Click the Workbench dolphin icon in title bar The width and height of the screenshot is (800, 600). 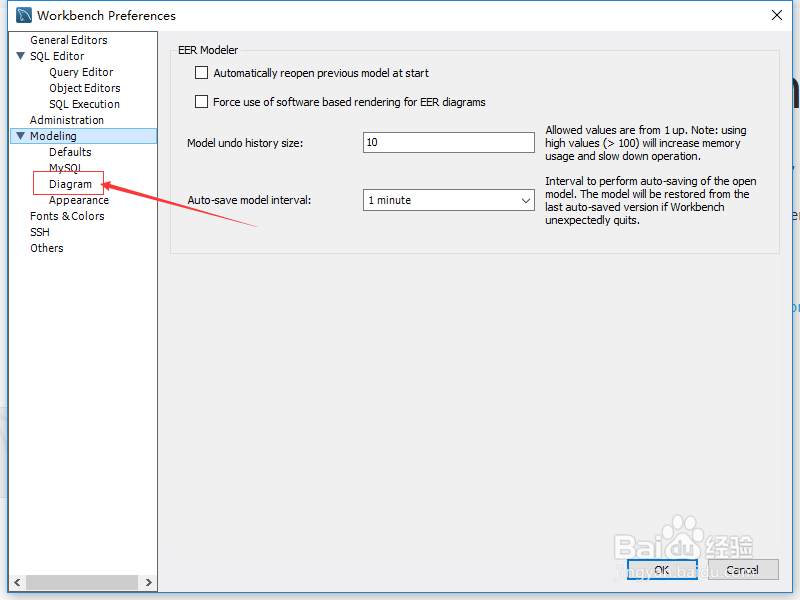tap(23, 15)
